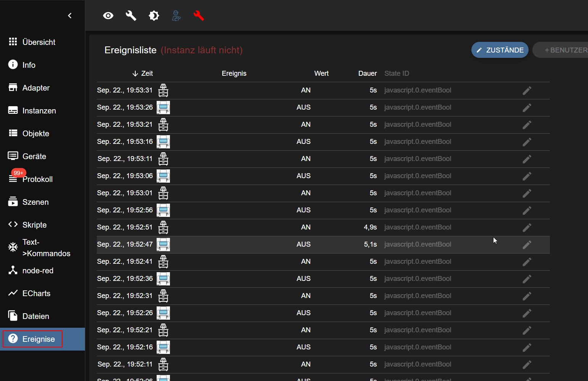Open node-red in sidebar

(x=42, y=270)
